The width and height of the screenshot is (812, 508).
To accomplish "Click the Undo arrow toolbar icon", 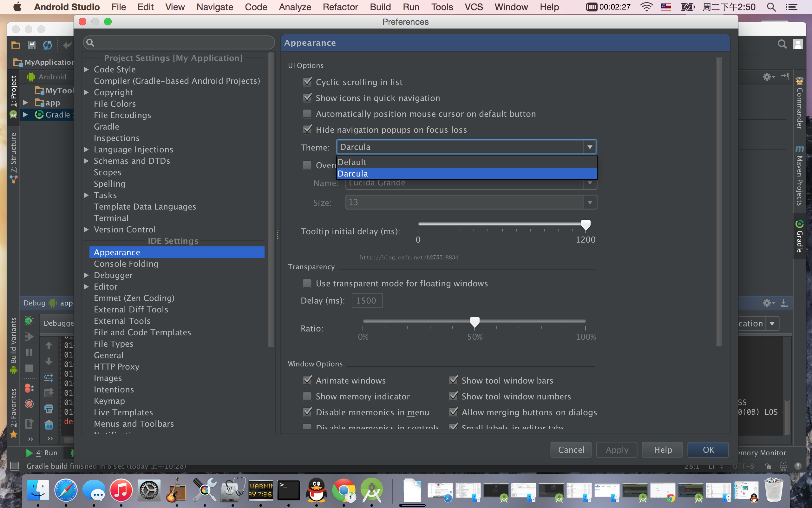I will [x=68, y=45].
